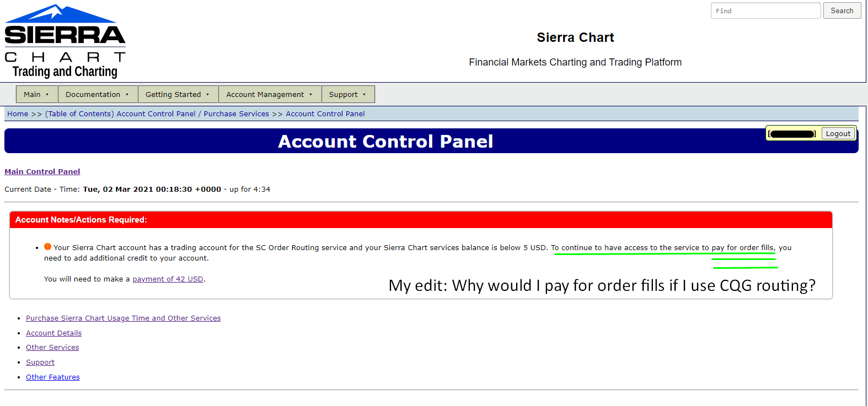
Task: Open the Main Control Panel link
Action: [42, 171]
